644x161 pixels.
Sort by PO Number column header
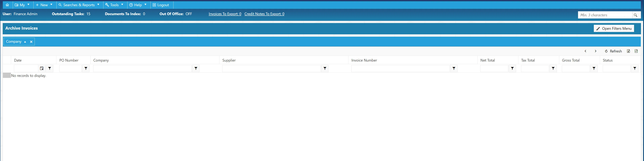pos(69,60)
